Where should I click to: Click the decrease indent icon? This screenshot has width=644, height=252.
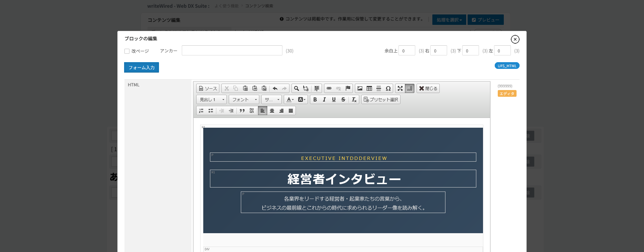pyautogui.click(x=222, y=111)
